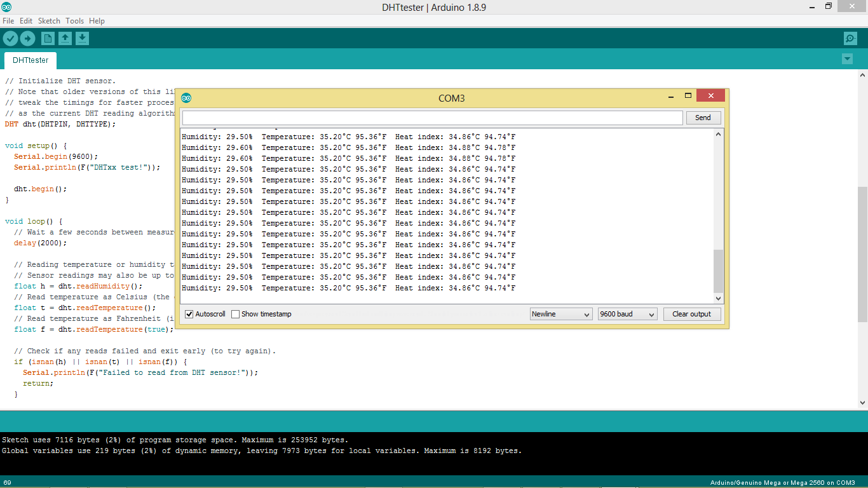868x488 pixels.
Task: Click 'float h = dht.readHumidity();' line
Action: click(78, 286)
